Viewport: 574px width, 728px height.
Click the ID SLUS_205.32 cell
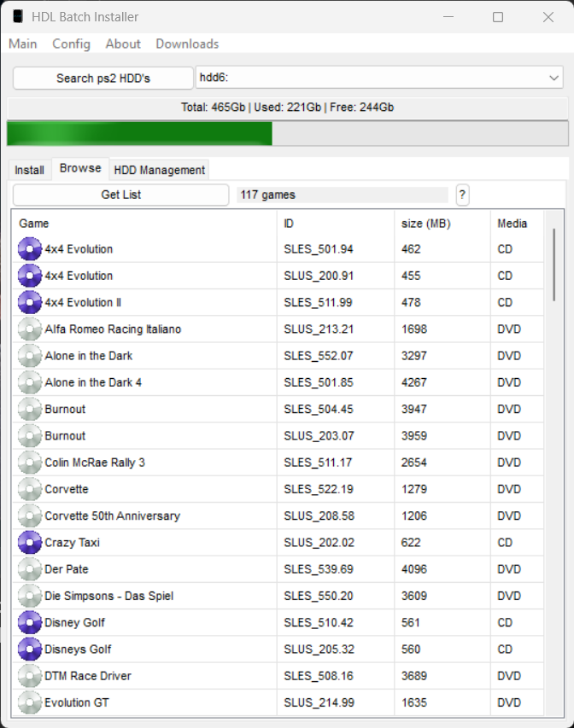click(x=319, y=649)
